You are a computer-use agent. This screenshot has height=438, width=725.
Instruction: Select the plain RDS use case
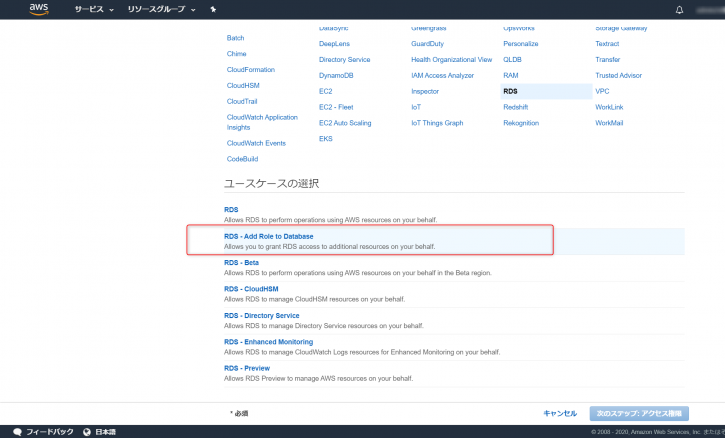231,210
